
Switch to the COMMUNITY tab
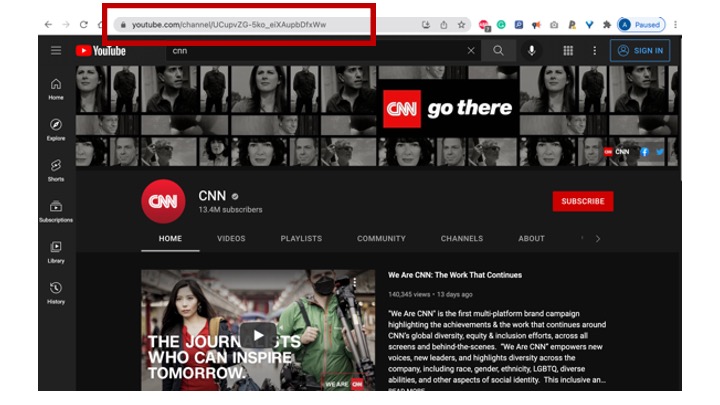point(381,239)
